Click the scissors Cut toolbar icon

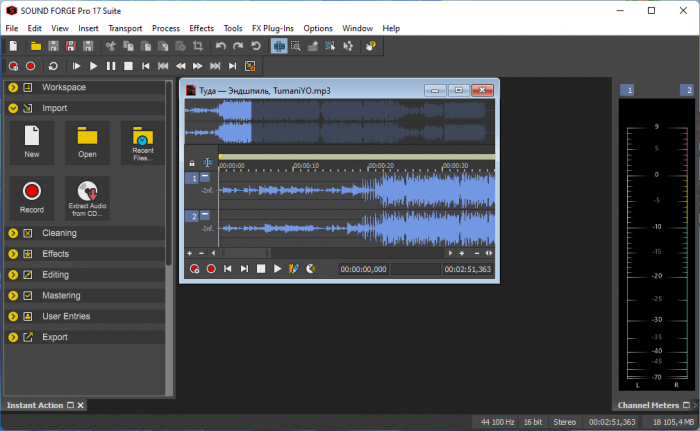[x=111, y=46]
